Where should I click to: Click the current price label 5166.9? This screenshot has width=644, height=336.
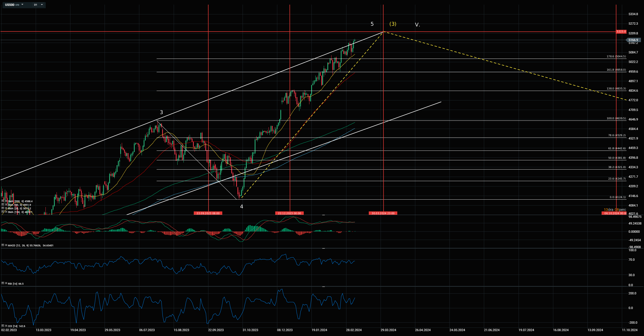click(633, 40)
